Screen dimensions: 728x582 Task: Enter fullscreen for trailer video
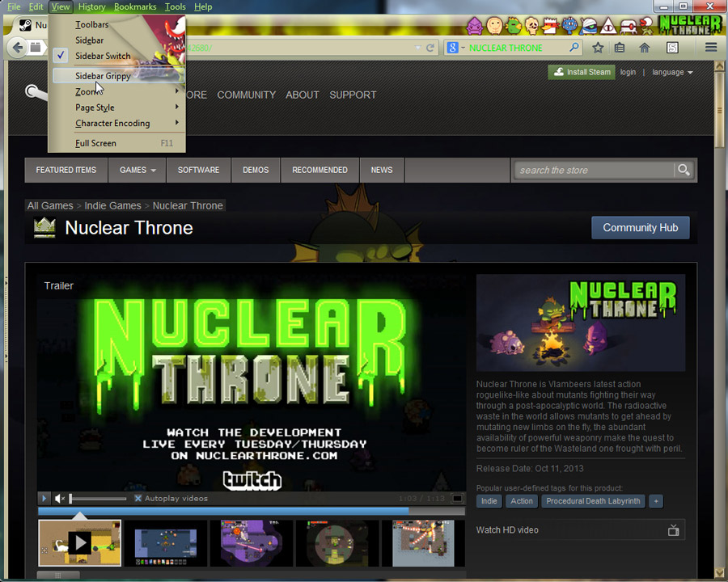tap(457, 498)
